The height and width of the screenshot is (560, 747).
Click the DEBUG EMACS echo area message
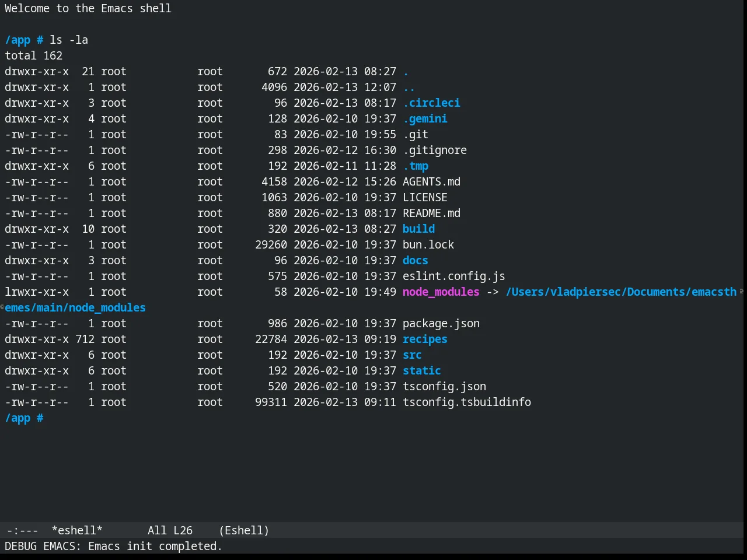113,546
